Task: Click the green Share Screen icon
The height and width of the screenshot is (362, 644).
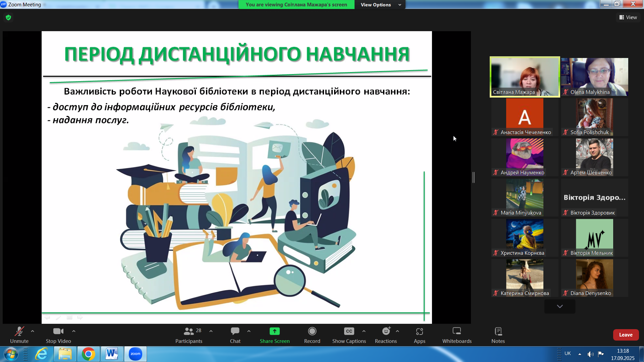Action: point(274,331)
